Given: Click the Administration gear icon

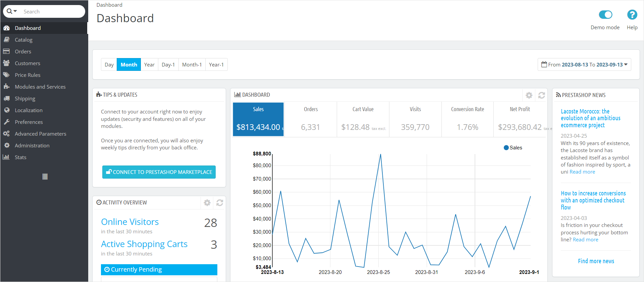Looking at the screenshot, I should pyautogui.click(x=7, y=145).
